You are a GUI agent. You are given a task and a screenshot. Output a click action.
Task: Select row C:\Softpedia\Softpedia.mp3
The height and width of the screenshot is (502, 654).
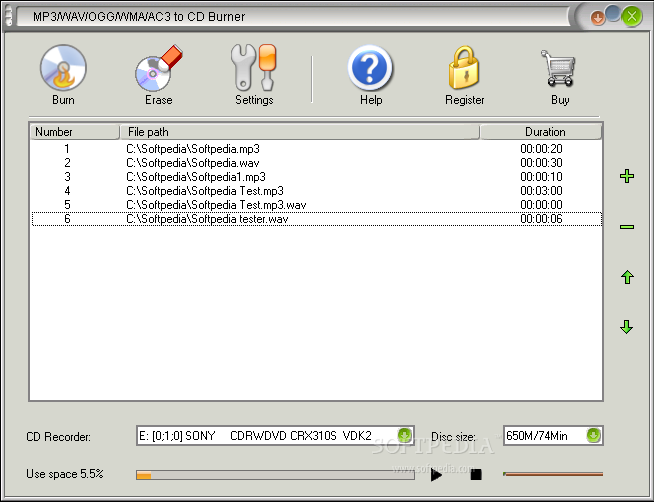point(317,149)
